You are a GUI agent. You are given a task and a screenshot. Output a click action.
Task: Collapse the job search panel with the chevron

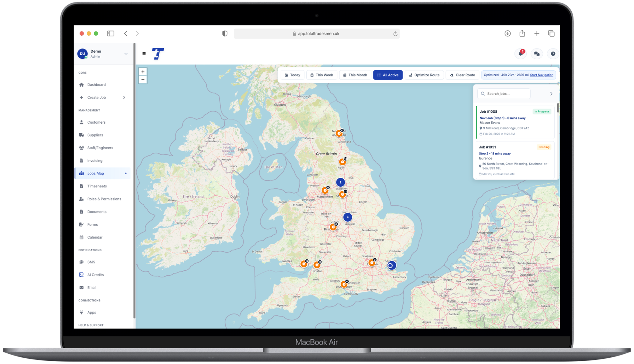[551, 93]
